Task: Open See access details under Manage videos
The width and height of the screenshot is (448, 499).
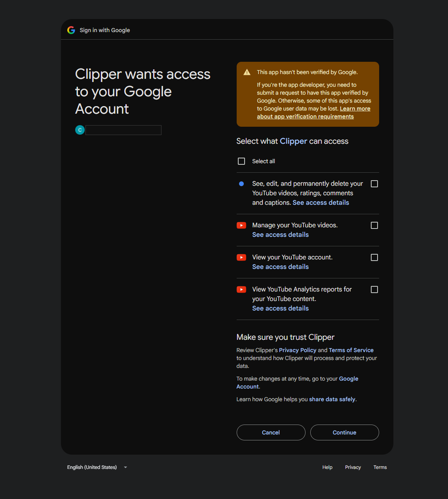Action: (281, 234)
